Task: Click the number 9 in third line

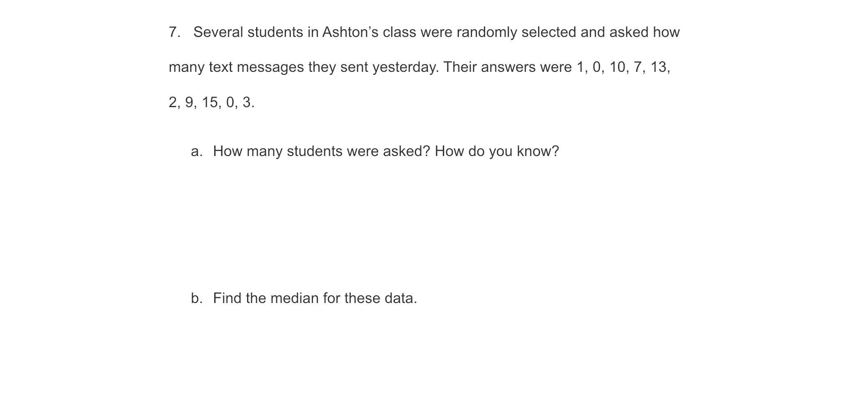Action: point(189,102)
